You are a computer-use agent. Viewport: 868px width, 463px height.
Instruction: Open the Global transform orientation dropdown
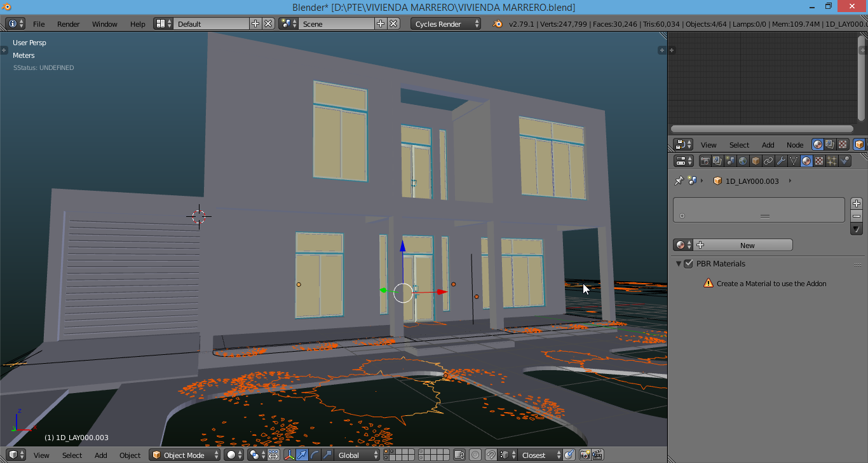pos(357,455)
